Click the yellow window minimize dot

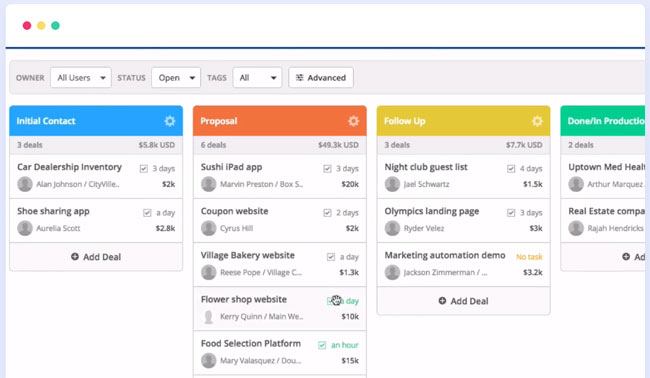click(41, 26)
